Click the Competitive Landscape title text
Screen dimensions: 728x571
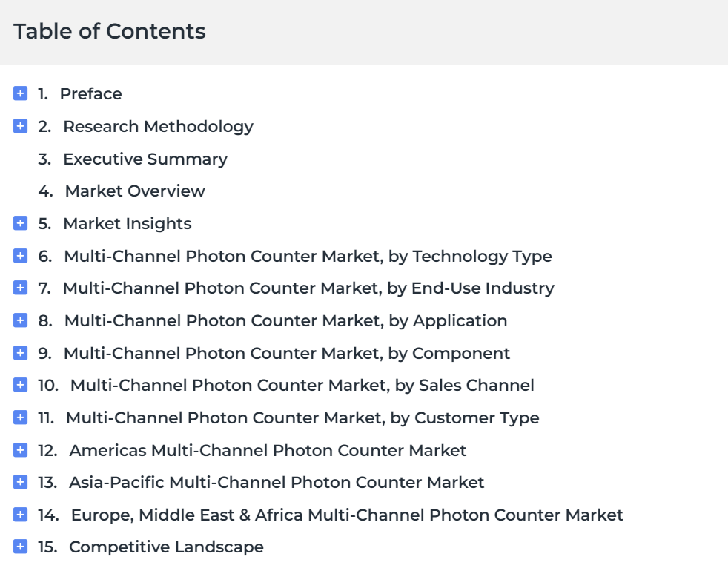pyautogui.click(x=166, y=547)
